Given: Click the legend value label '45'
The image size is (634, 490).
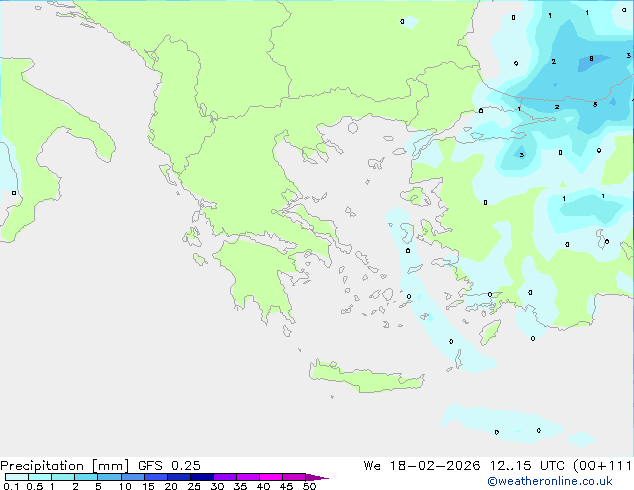Looking at the screenshot, I should tap(286, 486).
